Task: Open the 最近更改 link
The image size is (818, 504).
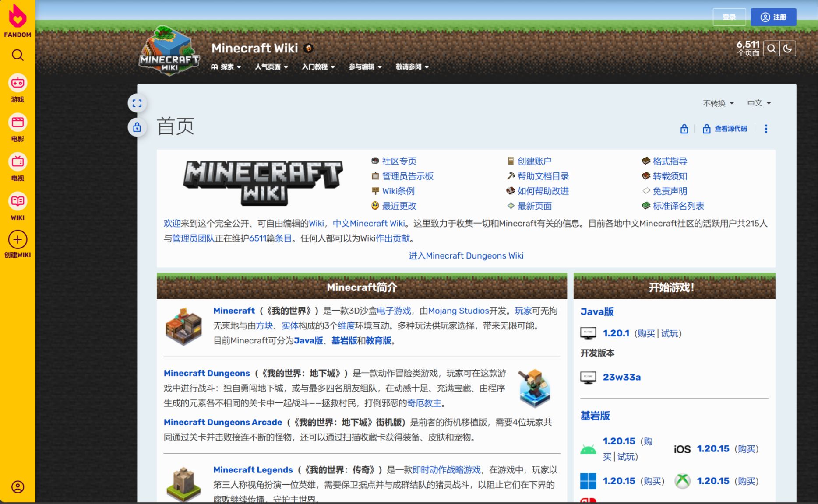Action: 399,206
